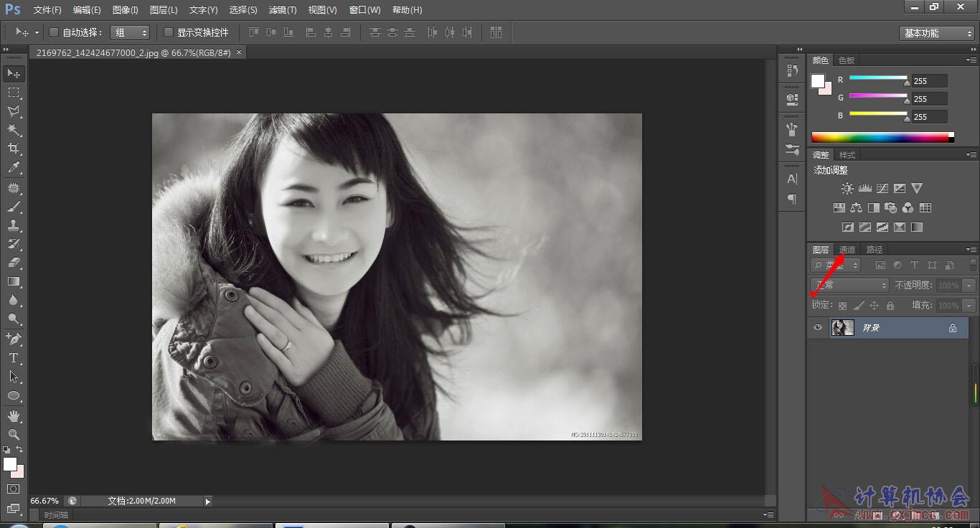Select the Zoom tool

pos(14,434)
